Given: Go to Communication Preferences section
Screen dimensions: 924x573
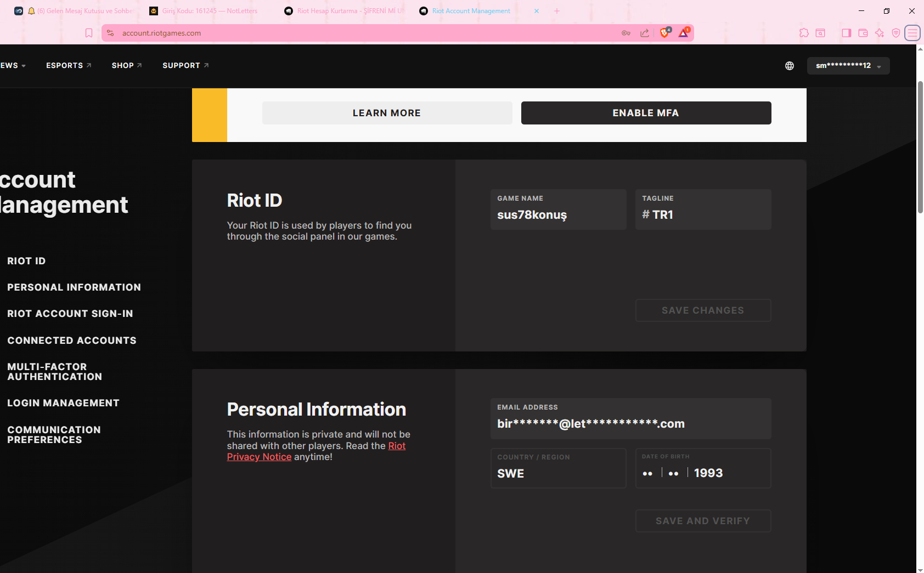Looking at the screenshot, I should click(x=54, y=435).
